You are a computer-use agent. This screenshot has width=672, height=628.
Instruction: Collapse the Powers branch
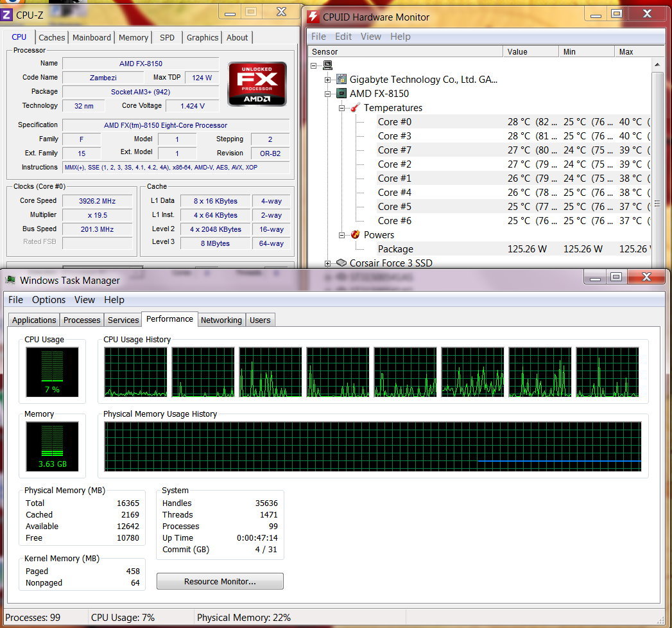[x=341, y=235]
